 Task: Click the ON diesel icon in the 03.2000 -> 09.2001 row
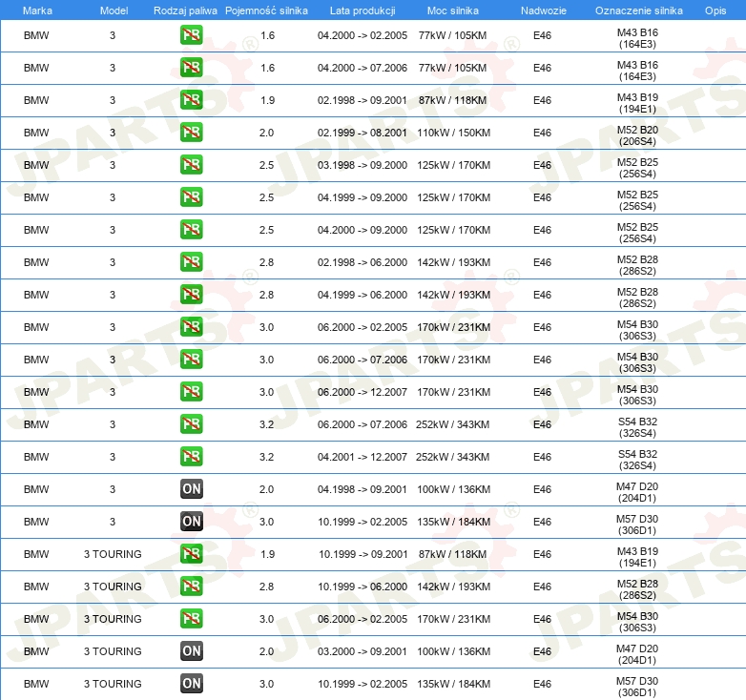tap(191, 651)
